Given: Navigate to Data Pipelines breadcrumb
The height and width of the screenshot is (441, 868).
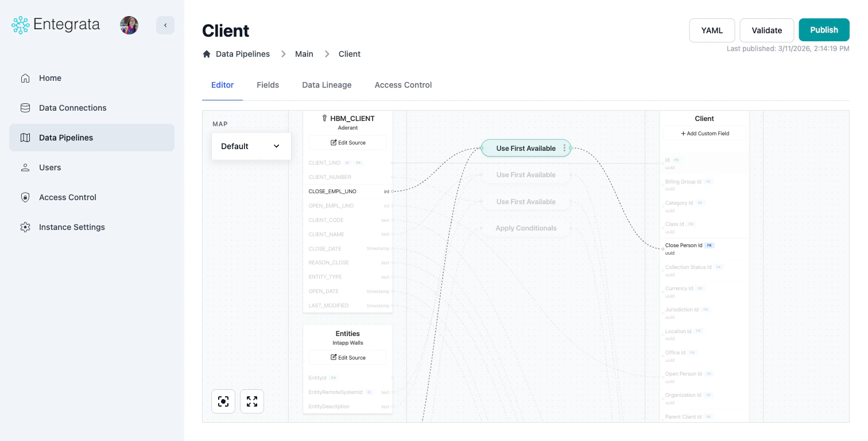Looking at the screenshot, I should [243, 54].
